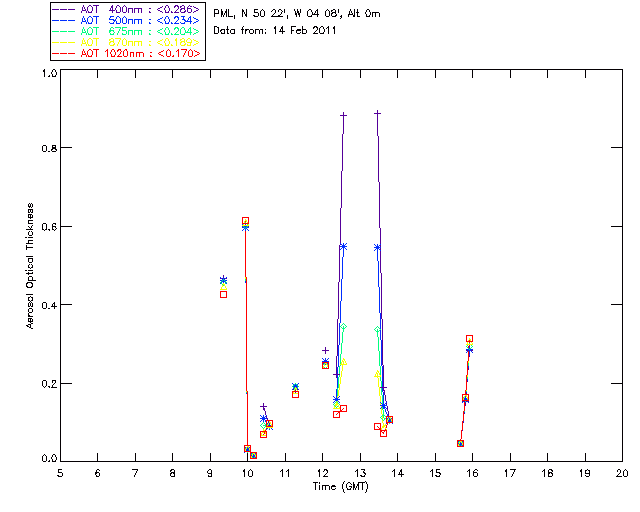
Task: Click the y-axis tick label '0.6'
Action: pyautogui.click(x=49, y=227)
